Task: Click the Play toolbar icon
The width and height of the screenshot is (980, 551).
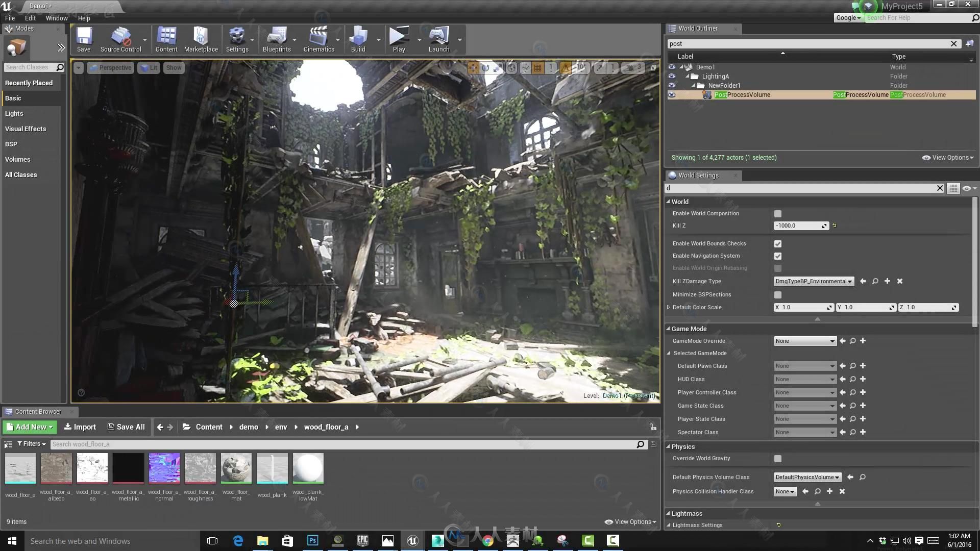Action: click(x=399, y=39)
